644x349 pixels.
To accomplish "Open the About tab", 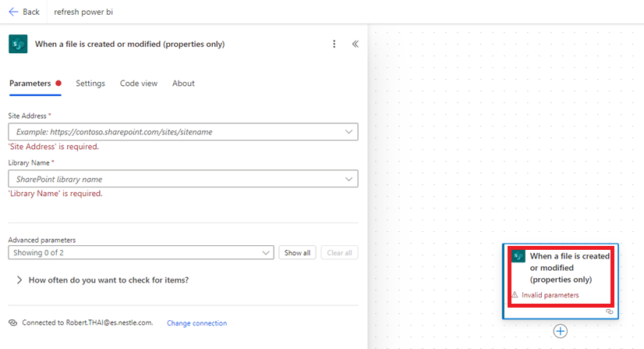I will pyautogui.click(x=183, y=84).
